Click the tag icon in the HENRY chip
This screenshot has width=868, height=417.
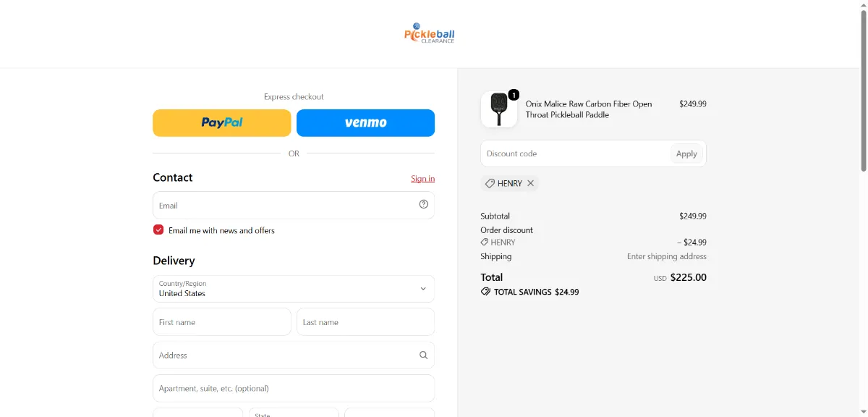click(x=490, y=183)
